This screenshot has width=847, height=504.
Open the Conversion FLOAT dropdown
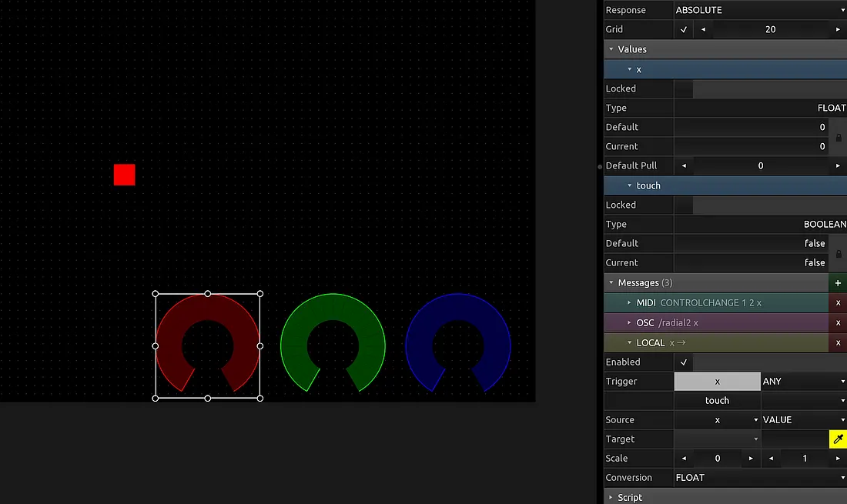tap(761, 478)
